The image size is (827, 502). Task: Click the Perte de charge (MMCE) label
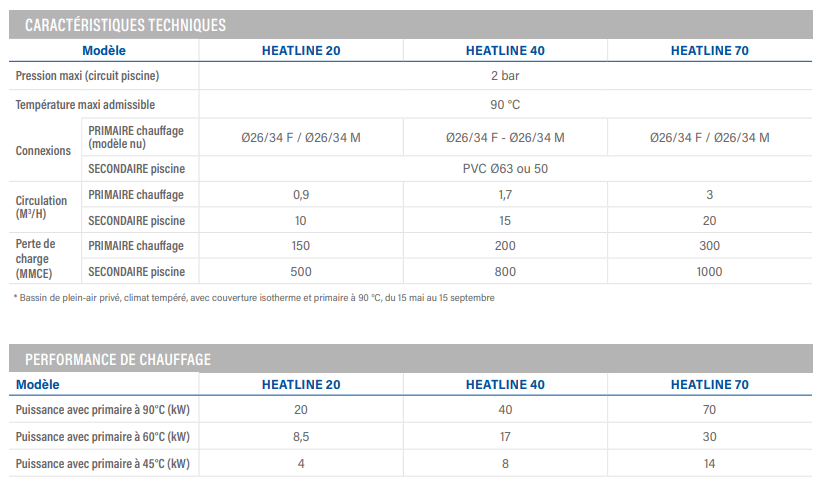pyautogui.click(x=39, y=258)
